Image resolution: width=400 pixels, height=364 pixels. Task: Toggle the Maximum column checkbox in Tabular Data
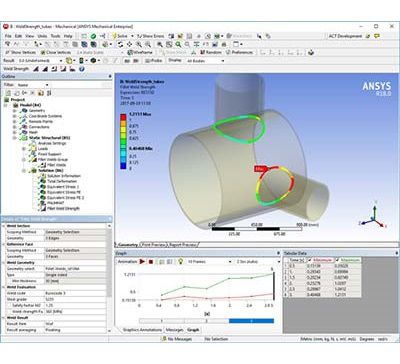tap(337, 260)
